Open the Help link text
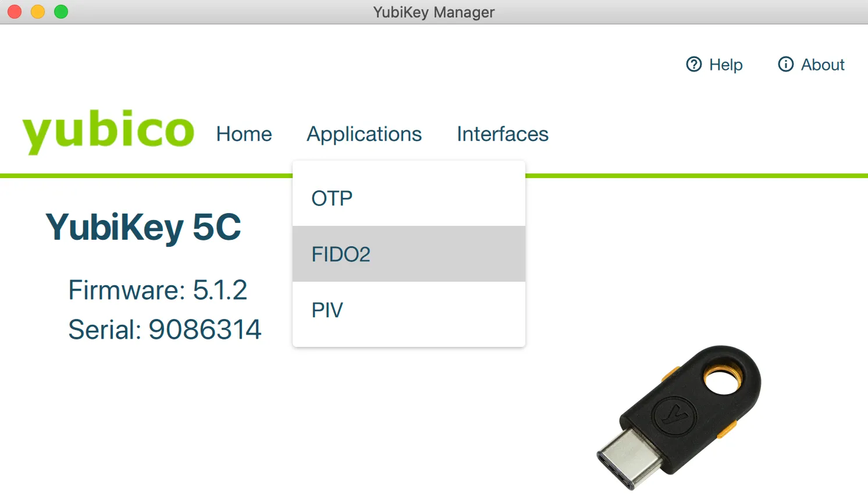Screen dimensions: 868x500 [725, 65]
